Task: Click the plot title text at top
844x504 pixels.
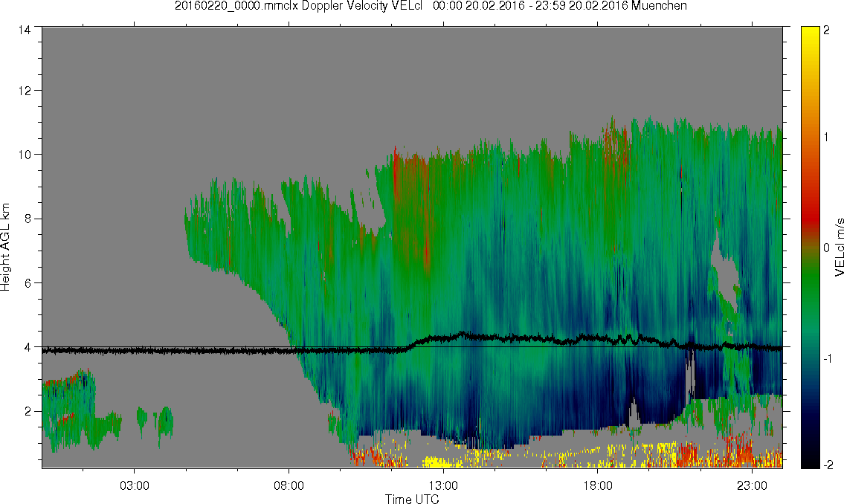Action: (431, 6)
